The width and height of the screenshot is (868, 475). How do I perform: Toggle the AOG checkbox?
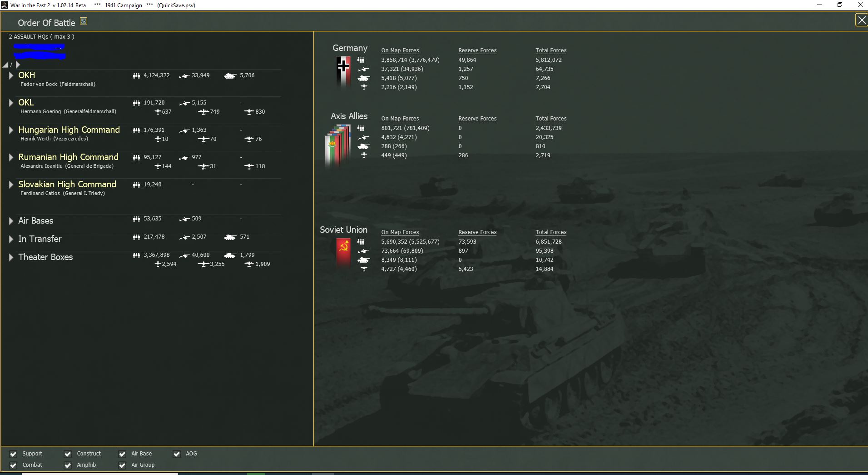[x=177, y=454]
